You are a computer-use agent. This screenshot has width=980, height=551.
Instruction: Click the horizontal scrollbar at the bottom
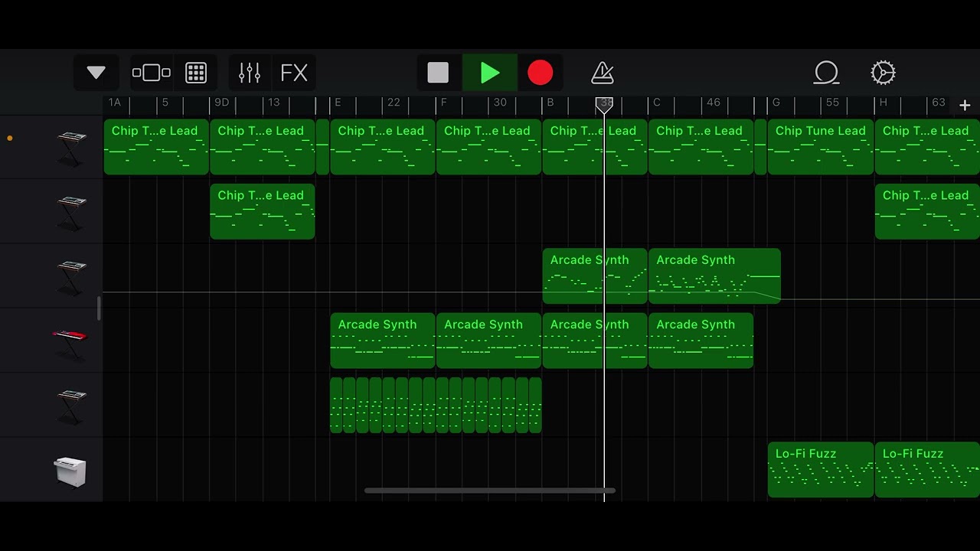[x=489, y=491]
